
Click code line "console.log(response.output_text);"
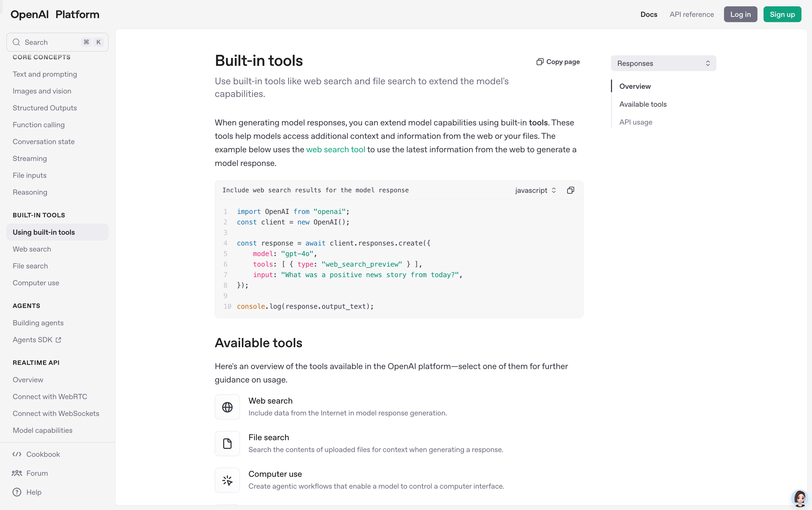click(306, 306)
